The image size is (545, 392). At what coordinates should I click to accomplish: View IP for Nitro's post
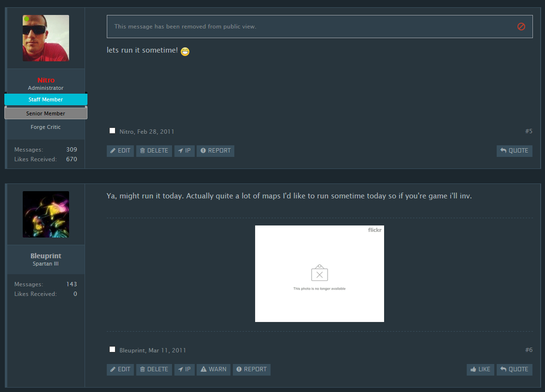[x=184, y=151]
